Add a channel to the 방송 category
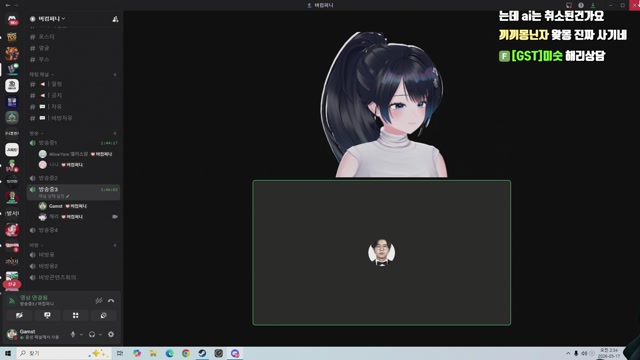 tap(115, 133)
